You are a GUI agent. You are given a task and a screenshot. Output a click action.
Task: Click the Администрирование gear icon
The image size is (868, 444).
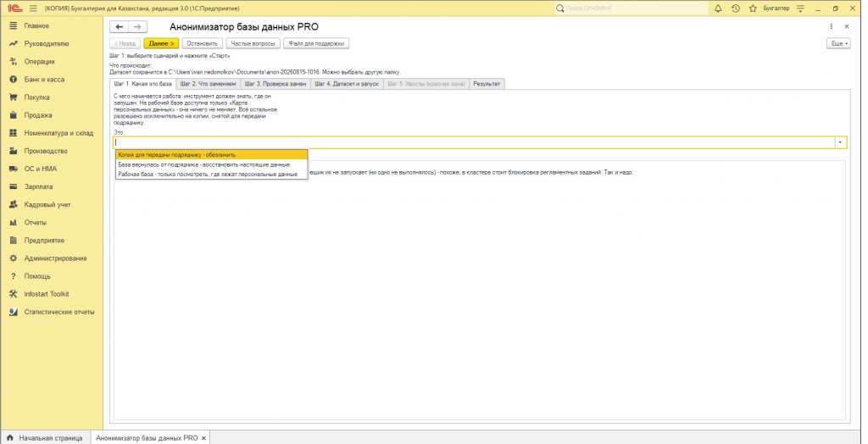click(x=14, y=258)
